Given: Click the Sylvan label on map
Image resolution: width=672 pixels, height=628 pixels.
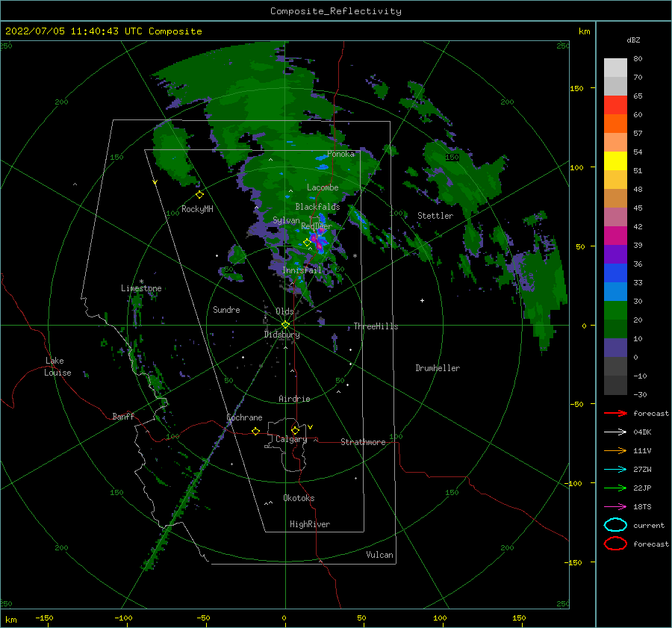Looking at the screenshot, I should [x=286, y=220].
